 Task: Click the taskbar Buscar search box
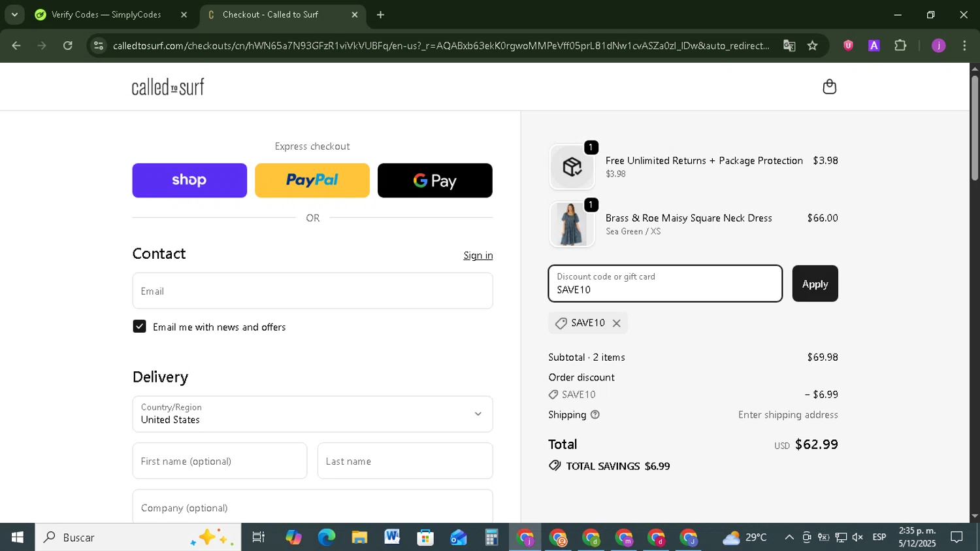tap(138, 537)
